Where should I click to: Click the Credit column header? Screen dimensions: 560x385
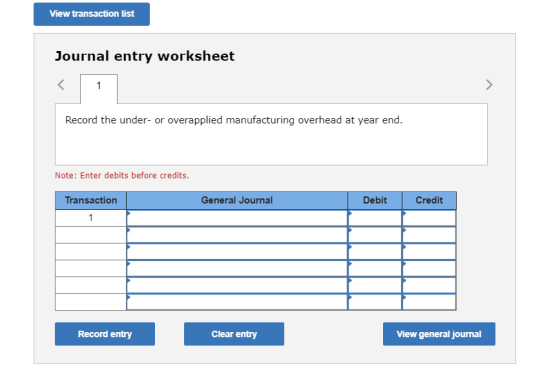tap(429, 200)
